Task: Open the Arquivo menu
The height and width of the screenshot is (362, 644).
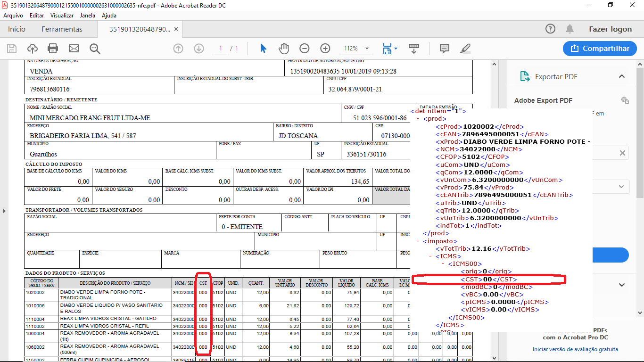Action: 13,15
